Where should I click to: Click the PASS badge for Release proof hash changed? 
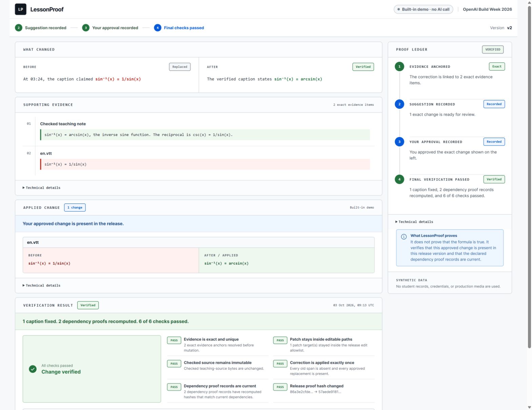click(x=280, y=387)
